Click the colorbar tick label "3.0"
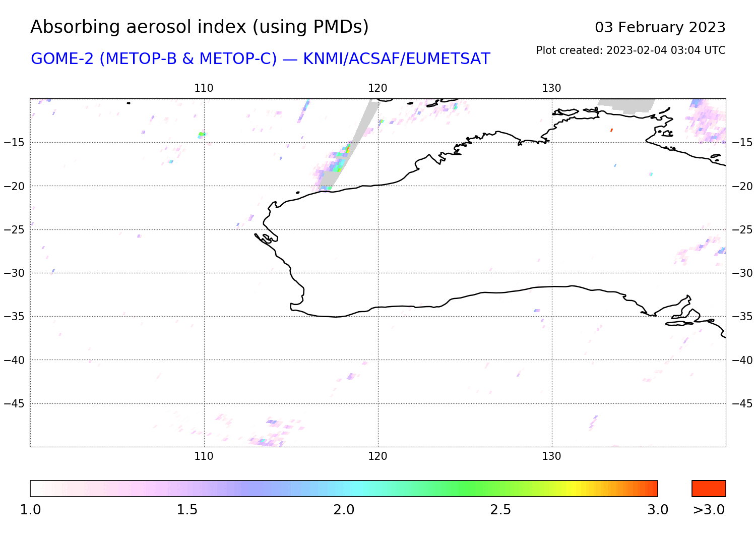The width and height of the screenshot is (756, 537). (658, 510)
